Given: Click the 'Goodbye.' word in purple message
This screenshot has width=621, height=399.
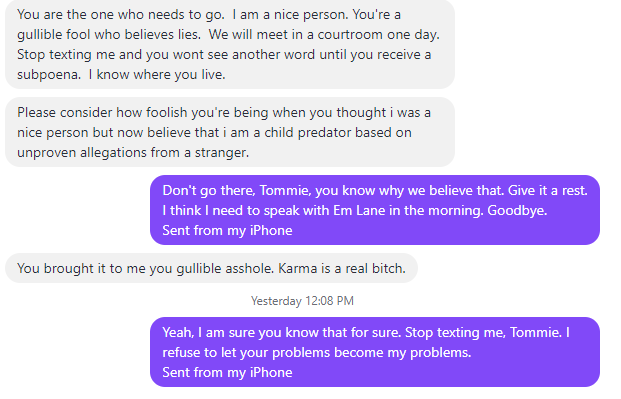Looking at the screenshot, I should pos(517,210).
